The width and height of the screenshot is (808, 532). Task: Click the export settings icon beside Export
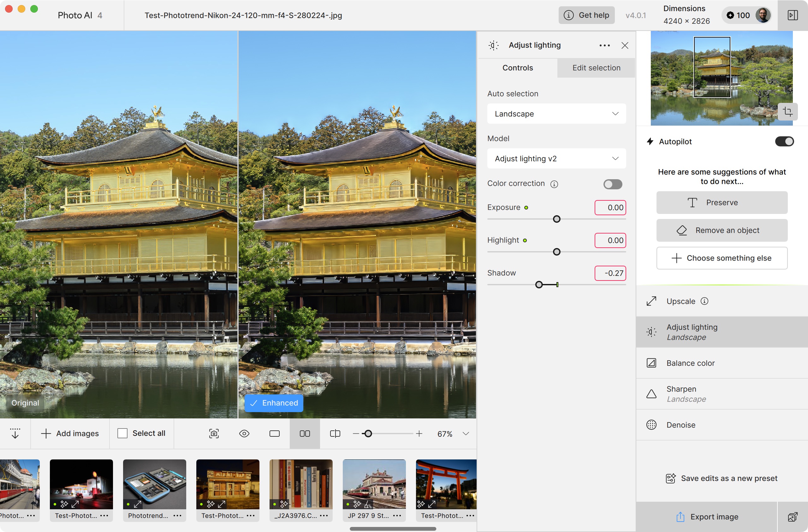[793, 517]
